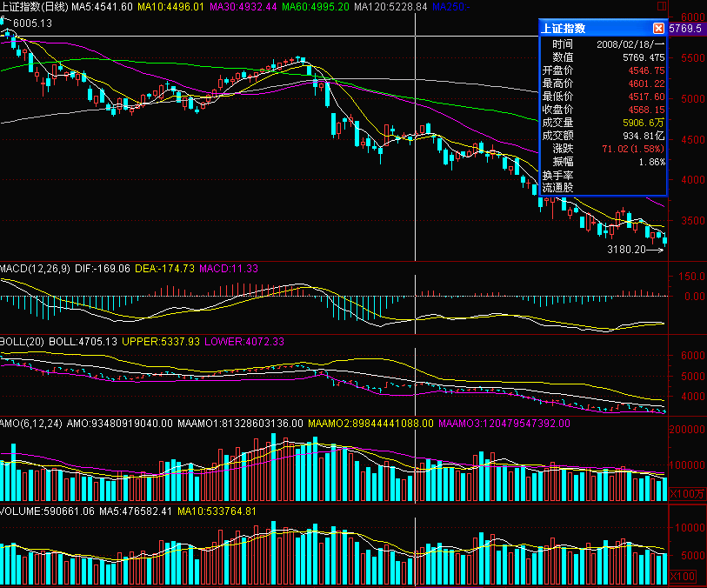Click the purple 5769.5 price tag
707x588 pixels.
pos(687,29)
